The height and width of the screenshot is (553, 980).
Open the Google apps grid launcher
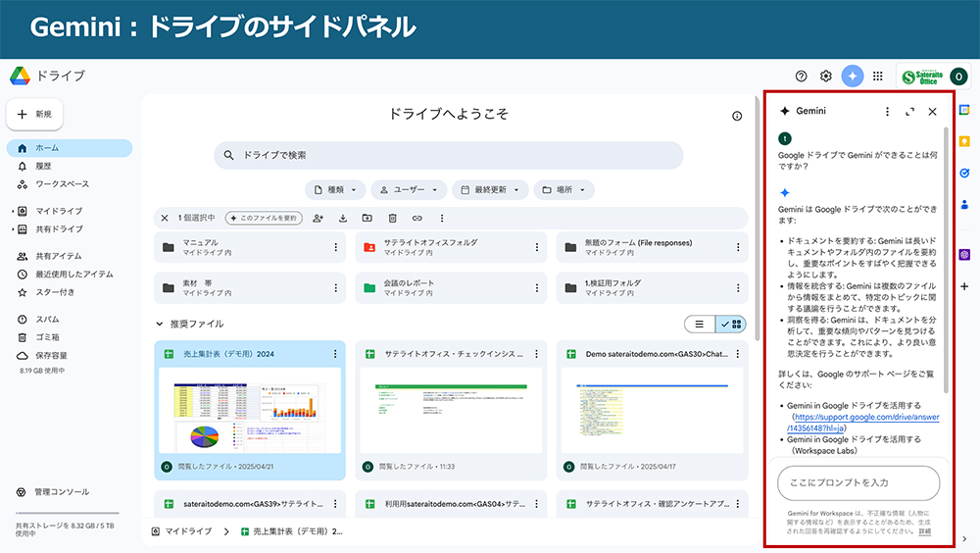[877, 75]
